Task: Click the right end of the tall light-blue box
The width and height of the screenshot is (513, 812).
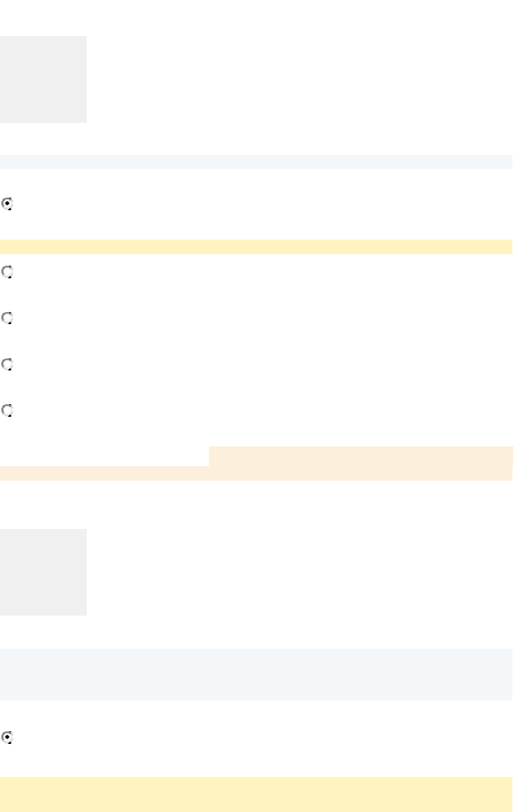Action: [503, 674]
